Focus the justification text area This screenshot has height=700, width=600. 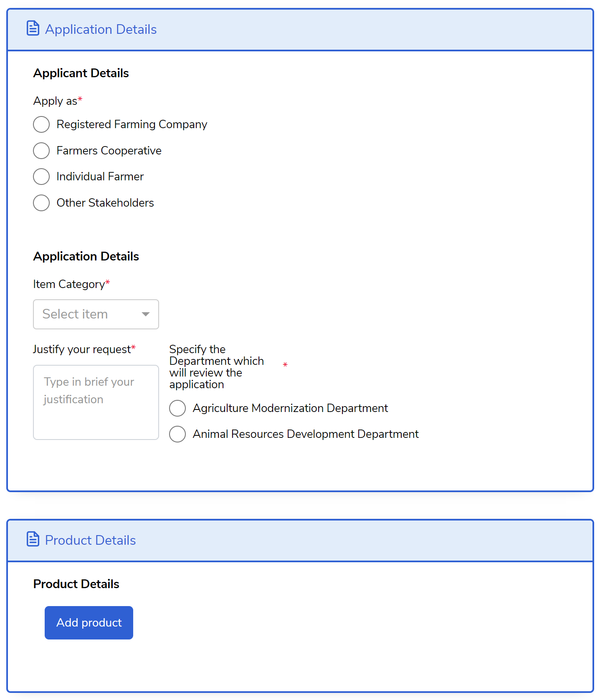[96, 402]
